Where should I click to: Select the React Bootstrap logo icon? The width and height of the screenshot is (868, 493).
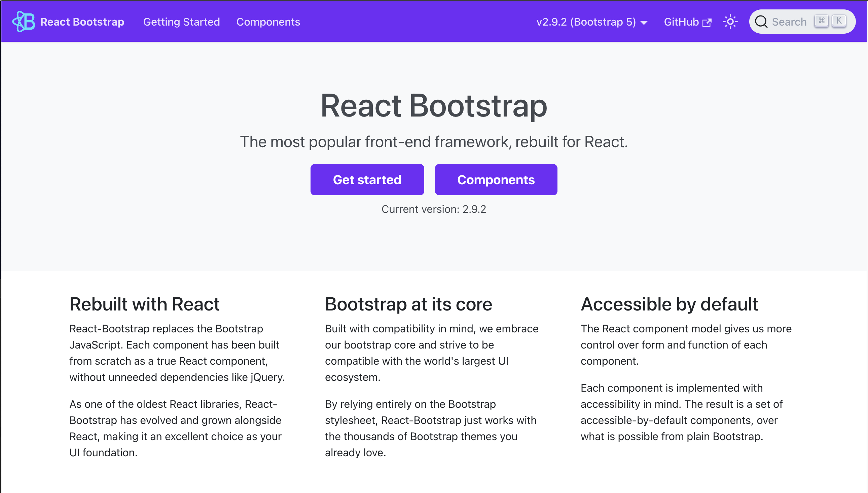(x=23, y=21)
